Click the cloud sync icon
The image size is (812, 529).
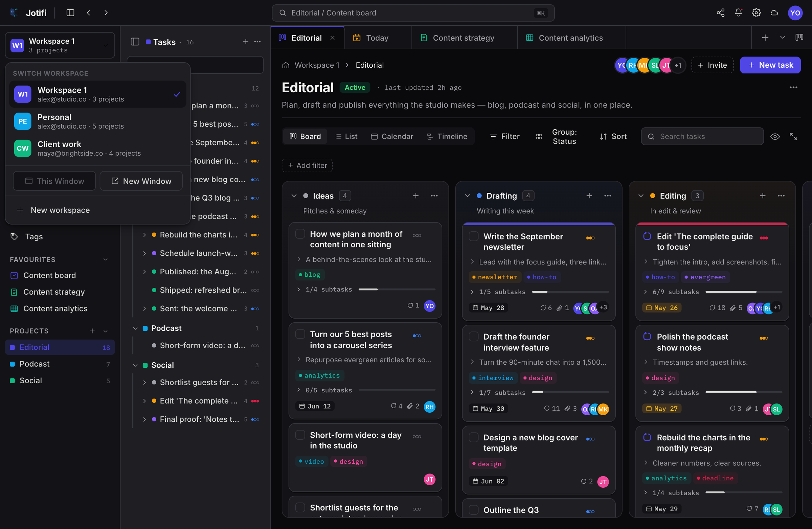[774, 13]
